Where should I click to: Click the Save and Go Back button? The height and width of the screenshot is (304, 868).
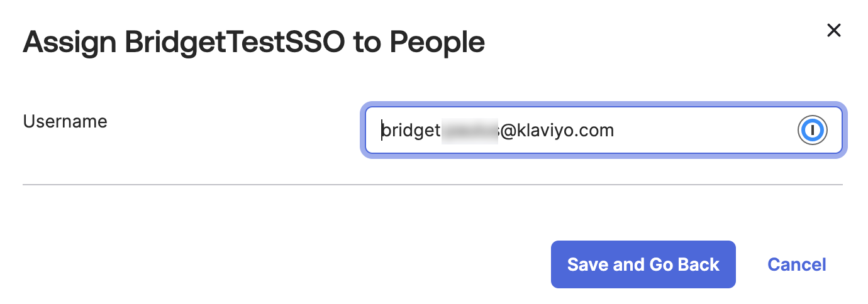tap(643, 264)
